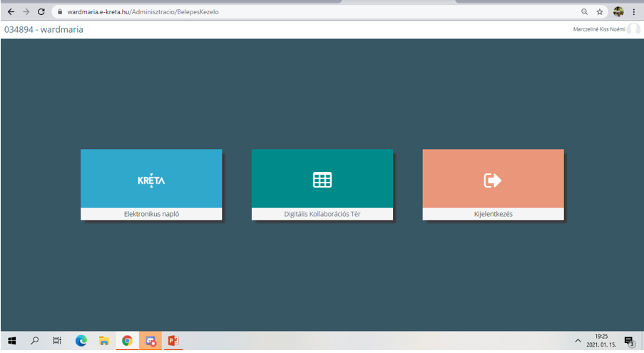The image size is (644, 353).
Task: Click the Digitális Kollaborációs Tér label
Action: 322,214
